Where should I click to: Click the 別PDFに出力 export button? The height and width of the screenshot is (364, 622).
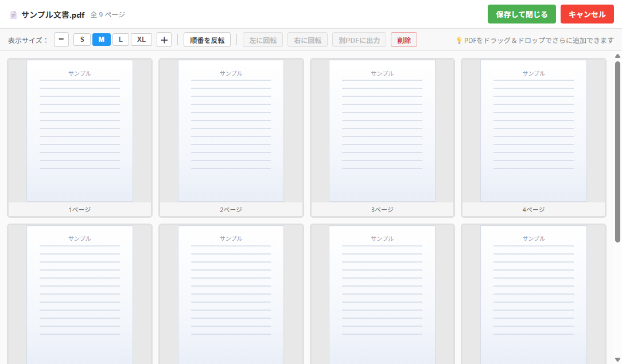coord(359,40)
